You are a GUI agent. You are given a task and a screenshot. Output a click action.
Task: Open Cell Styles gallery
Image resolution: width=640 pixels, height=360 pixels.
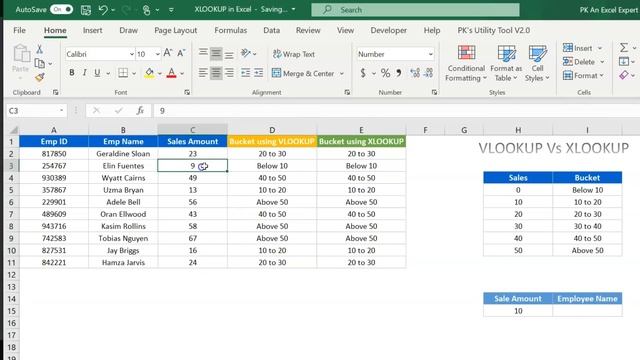click(537, 63)
